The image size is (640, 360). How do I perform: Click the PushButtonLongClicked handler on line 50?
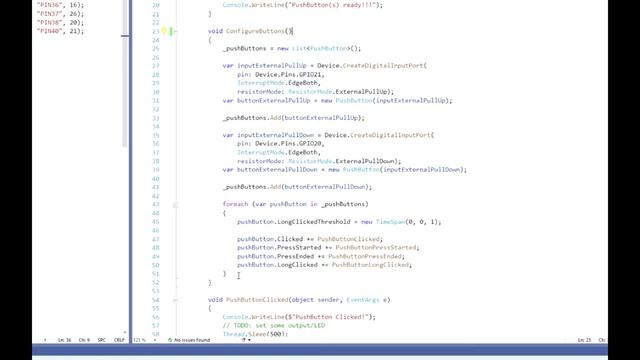[x=370, y=265]
